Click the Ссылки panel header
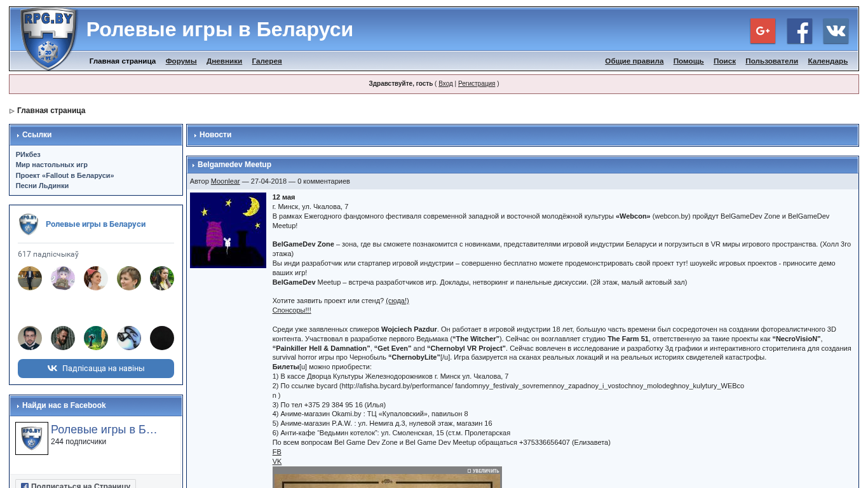868x488 pixels. 96,135
